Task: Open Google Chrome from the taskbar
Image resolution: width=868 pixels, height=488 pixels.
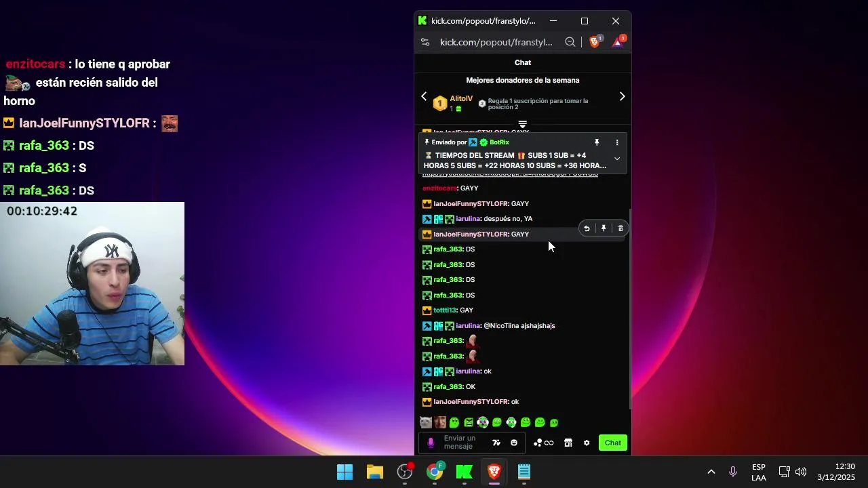Action: tap(435, 472)
